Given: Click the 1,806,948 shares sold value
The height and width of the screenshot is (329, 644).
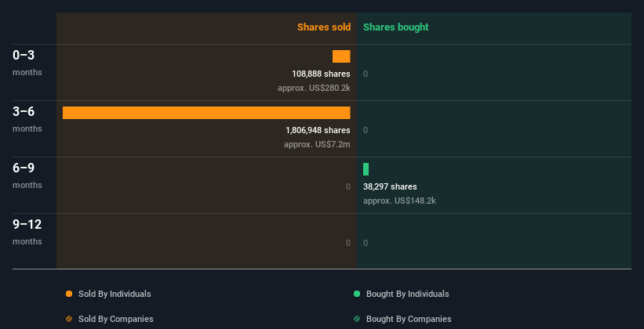Looking at the screenshot, I should [x=318, y=130].
